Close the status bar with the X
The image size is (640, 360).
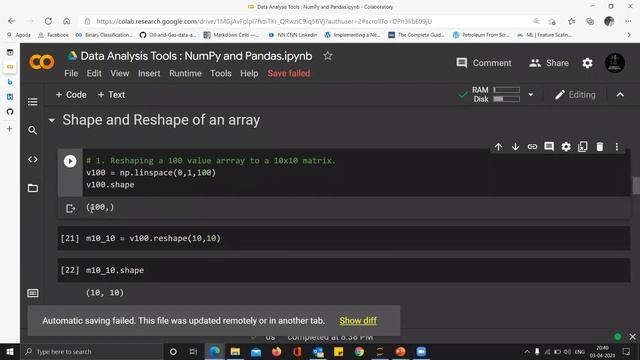click(632, 337)
